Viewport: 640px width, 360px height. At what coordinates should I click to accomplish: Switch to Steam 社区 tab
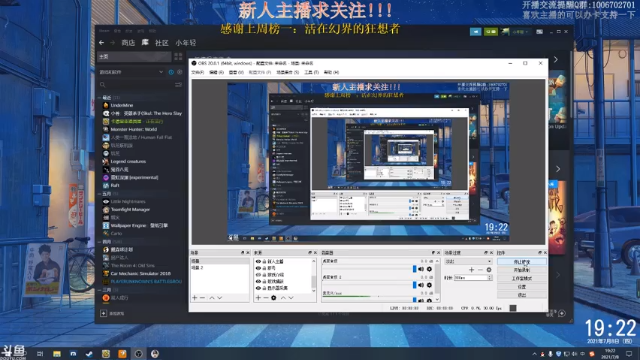click(x=162, y=43)
